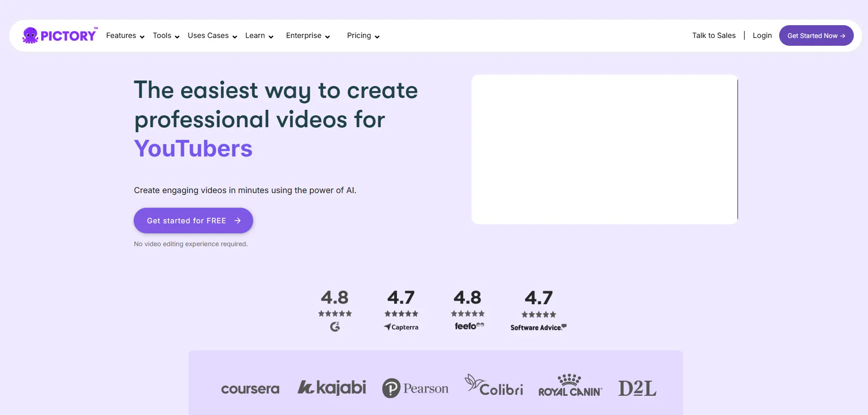Click the 4.8 rating number above feefo

pyautogui.click(x=467, y=297)
